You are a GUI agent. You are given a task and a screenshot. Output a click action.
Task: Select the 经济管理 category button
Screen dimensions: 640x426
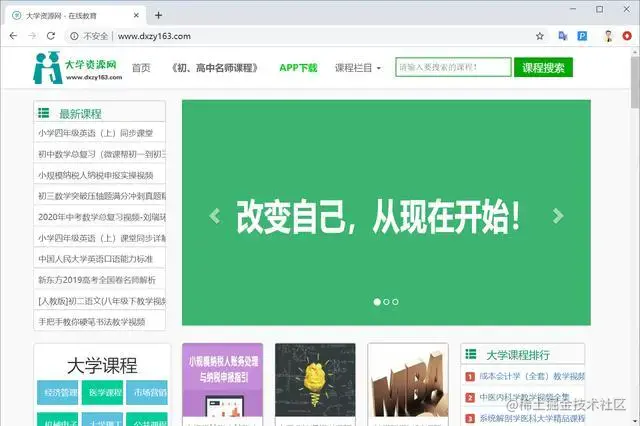tap(58, 393)
